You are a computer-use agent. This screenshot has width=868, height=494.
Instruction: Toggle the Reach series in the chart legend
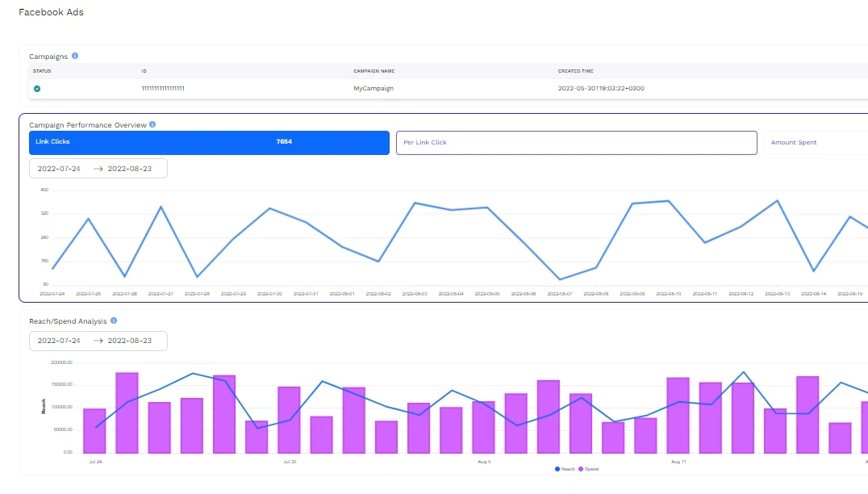point(565,469)
